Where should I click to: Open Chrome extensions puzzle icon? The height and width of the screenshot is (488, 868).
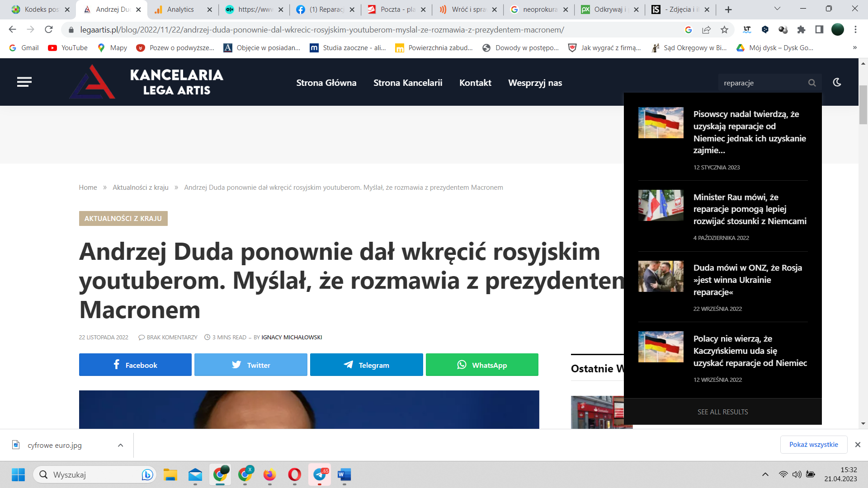tap(801, 30)
